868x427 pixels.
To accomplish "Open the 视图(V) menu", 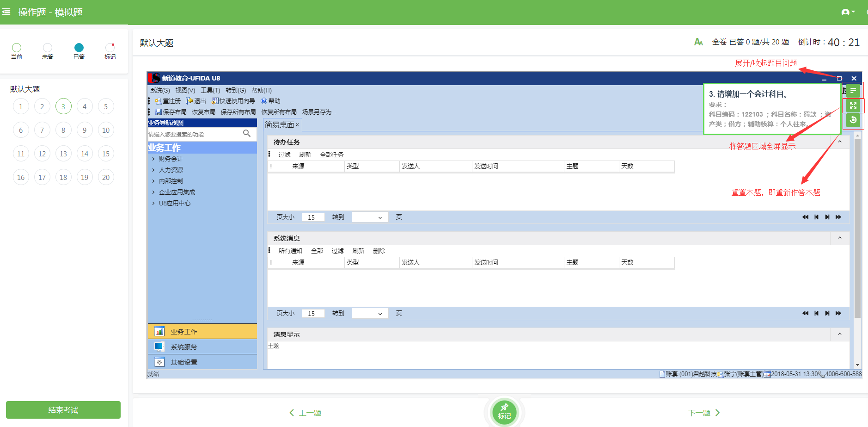I will 185,90.
